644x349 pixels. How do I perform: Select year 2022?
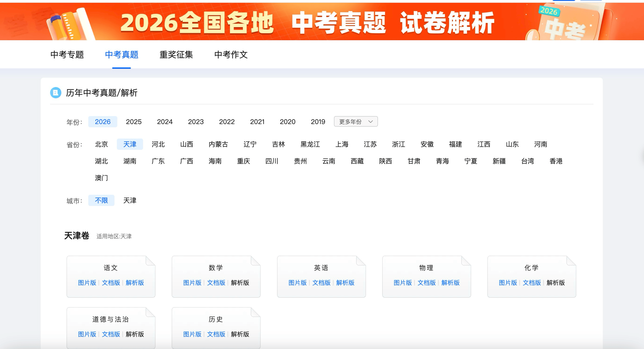click(227, 122)
